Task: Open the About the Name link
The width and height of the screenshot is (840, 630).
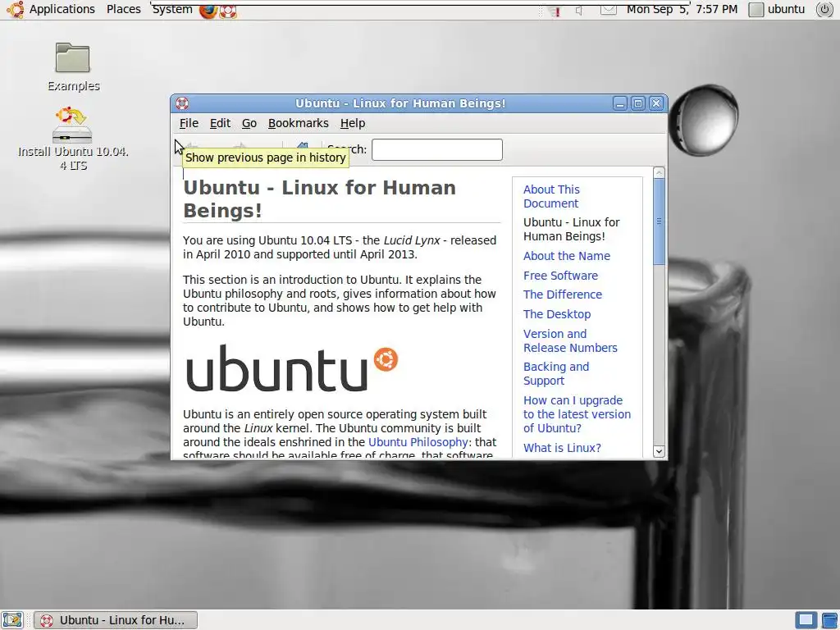Action: (566, 256)
